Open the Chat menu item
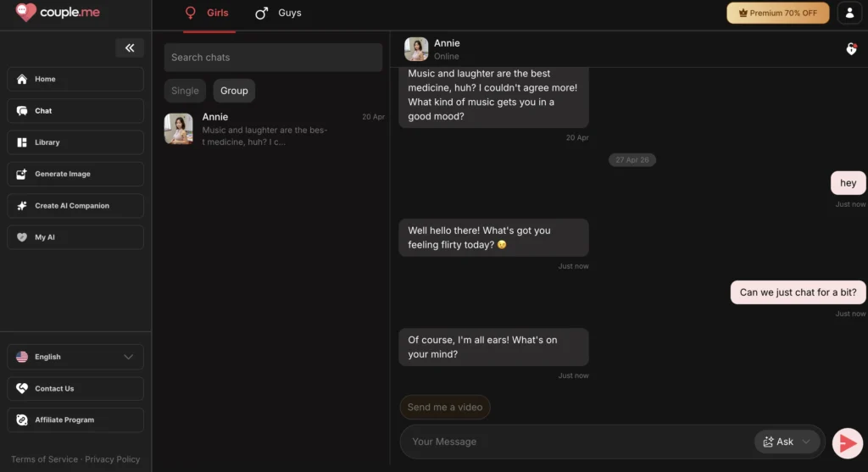The height and width of the screenshot is (472, 868). tap(75, 111)
